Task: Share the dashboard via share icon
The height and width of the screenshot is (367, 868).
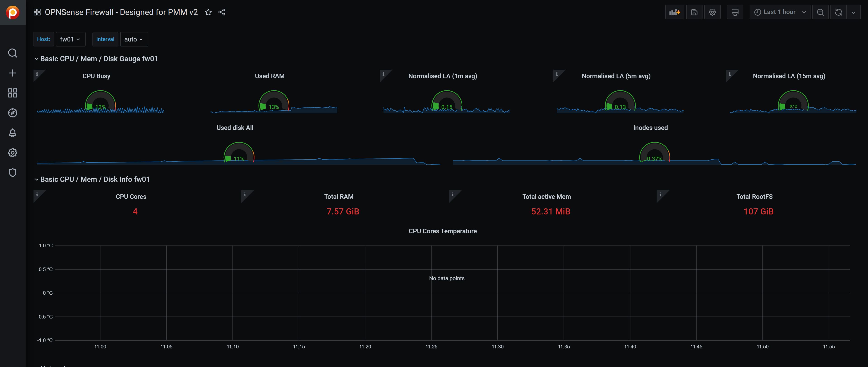Action: (222, 12)
